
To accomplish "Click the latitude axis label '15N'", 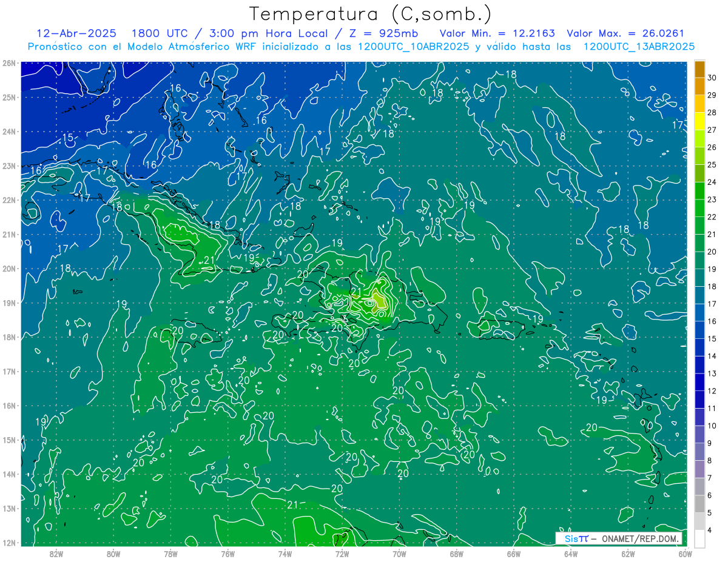I will [8, 440].
